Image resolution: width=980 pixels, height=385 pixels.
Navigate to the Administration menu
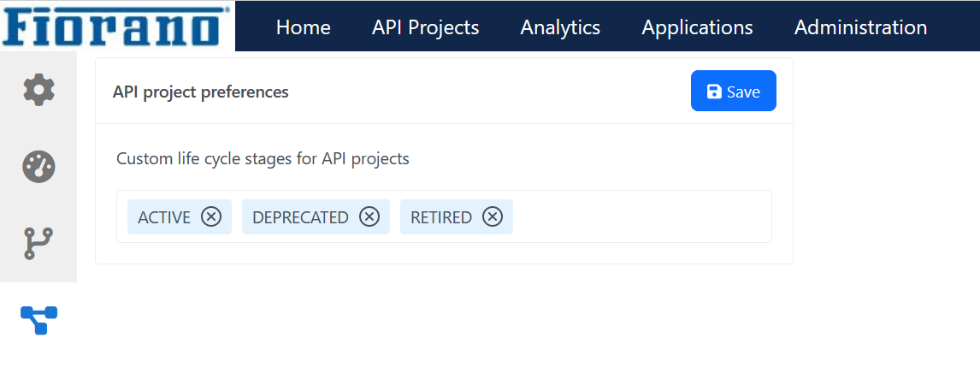tap(860, 27)
